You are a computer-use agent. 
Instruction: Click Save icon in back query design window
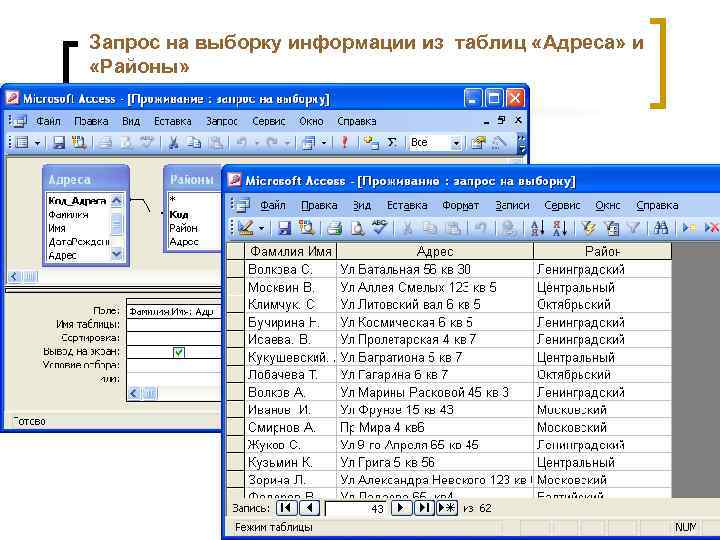[58, 143]
